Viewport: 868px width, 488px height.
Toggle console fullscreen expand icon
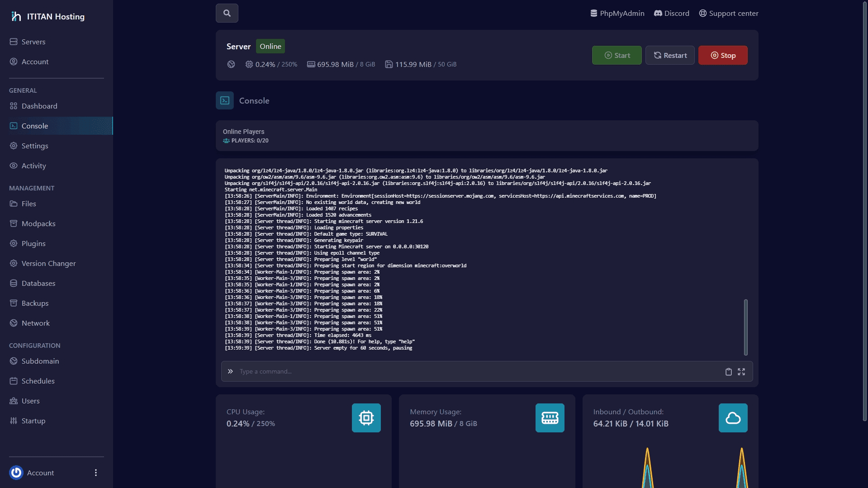(x=741, y=372)
